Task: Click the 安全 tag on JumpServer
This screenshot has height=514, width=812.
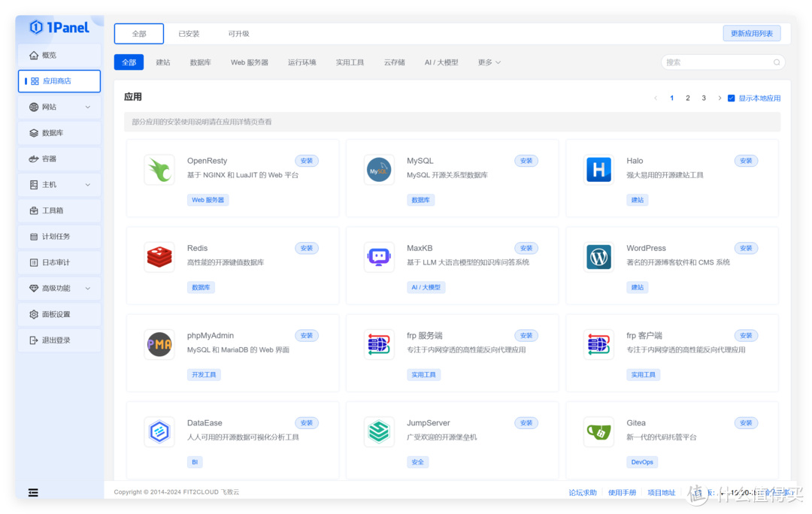Action: tap(417, 461)
